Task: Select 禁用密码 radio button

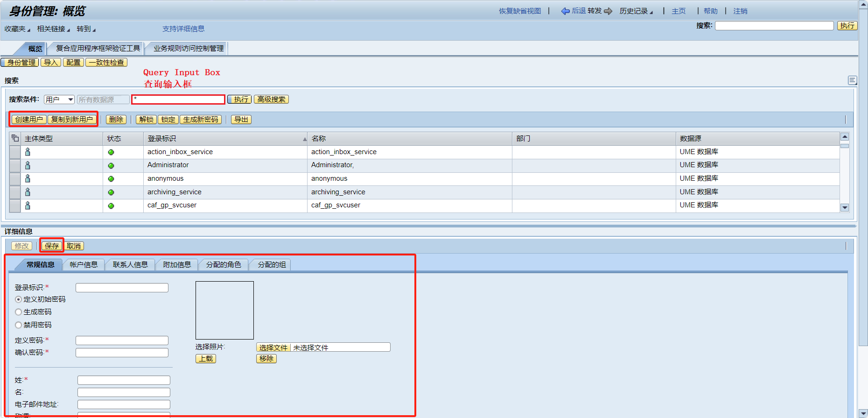Action: (19, 325)
